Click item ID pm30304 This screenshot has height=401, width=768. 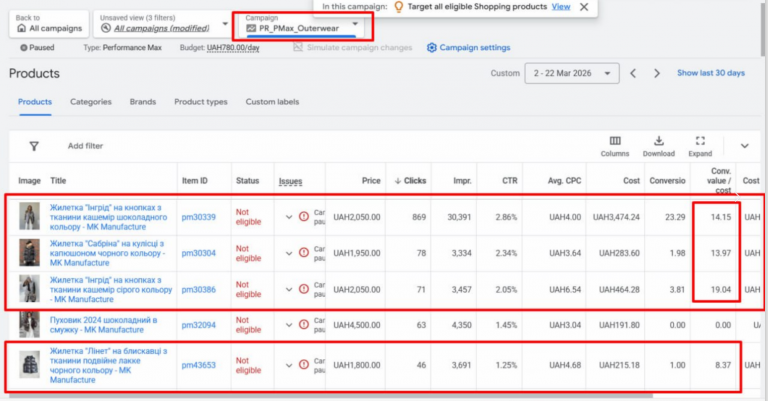(x=198, y=253)
